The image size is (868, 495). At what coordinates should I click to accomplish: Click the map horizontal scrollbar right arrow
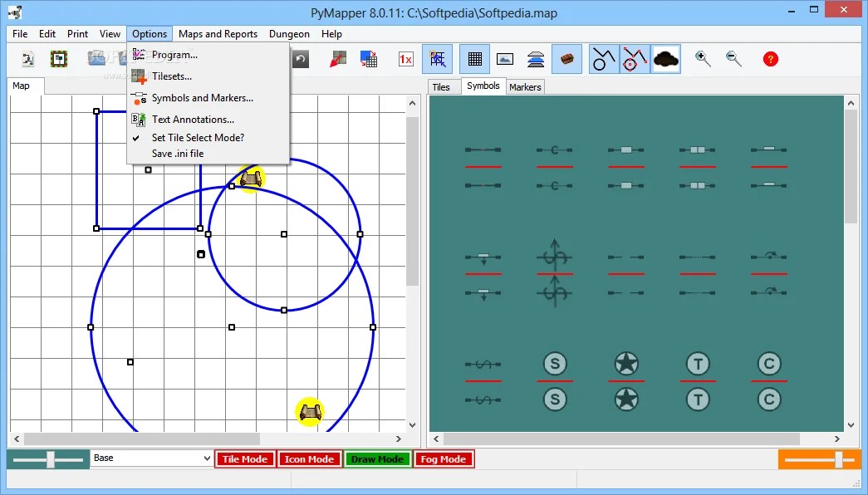coord(399,439)
